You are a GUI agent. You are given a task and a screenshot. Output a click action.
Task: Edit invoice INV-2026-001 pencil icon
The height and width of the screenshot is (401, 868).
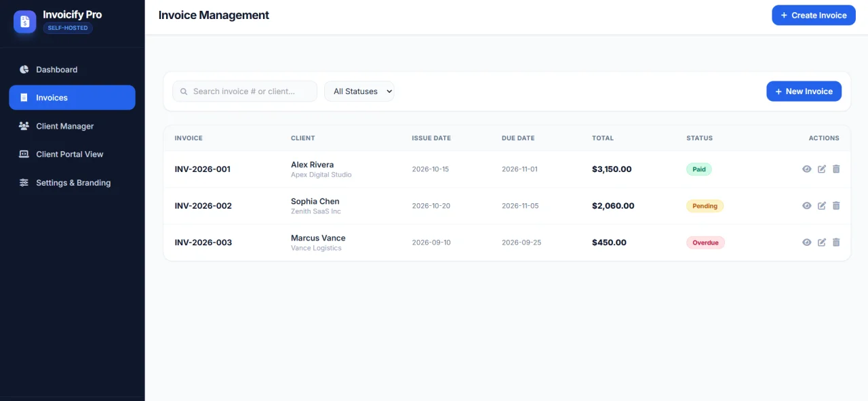click(822, 169)
